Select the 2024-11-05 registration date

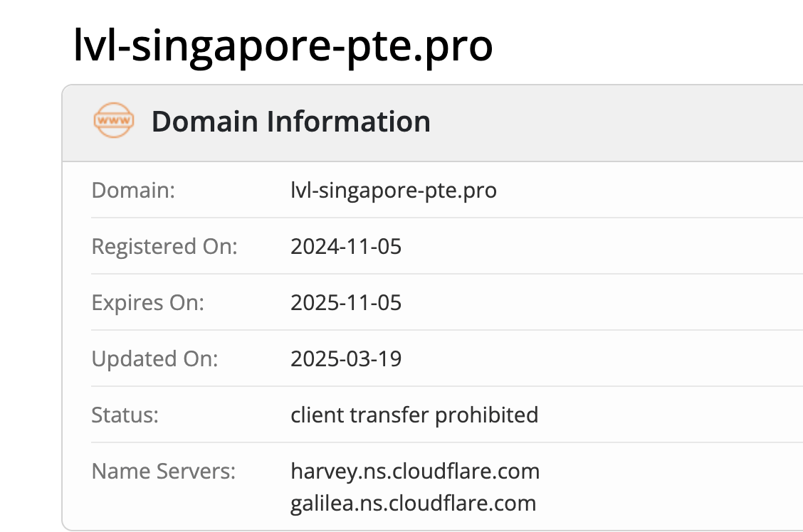(346, 247)
